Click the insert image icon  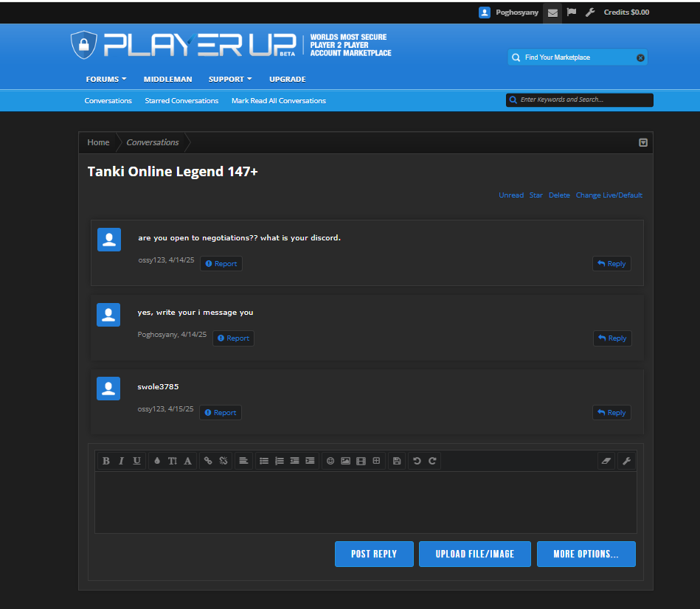345,461
